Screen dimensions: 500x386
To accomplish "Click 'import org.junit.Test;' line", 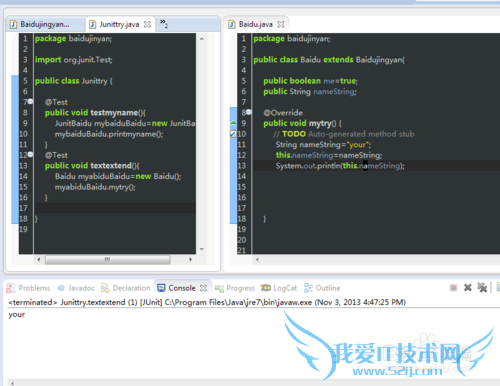I will coord(74,60).
